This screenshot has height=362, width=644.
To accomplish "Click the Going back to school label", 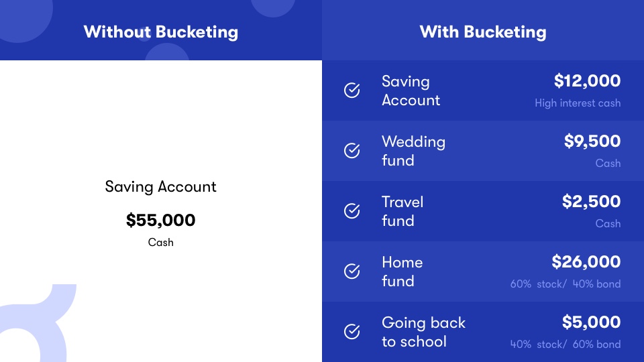I will (423, 332).
